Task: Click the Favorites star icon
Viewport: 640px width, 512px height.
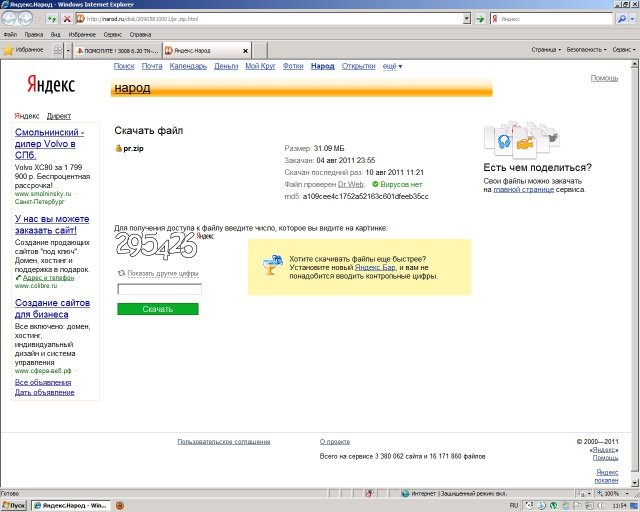Action: coord(8,49)
